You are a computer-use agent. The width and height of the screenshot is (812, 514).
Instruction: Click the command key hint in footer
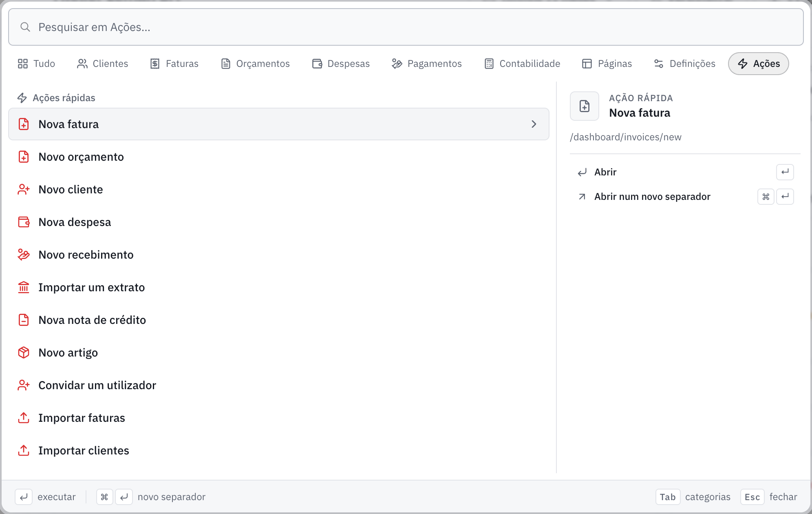pyautogui.click(x=104, y=497)
